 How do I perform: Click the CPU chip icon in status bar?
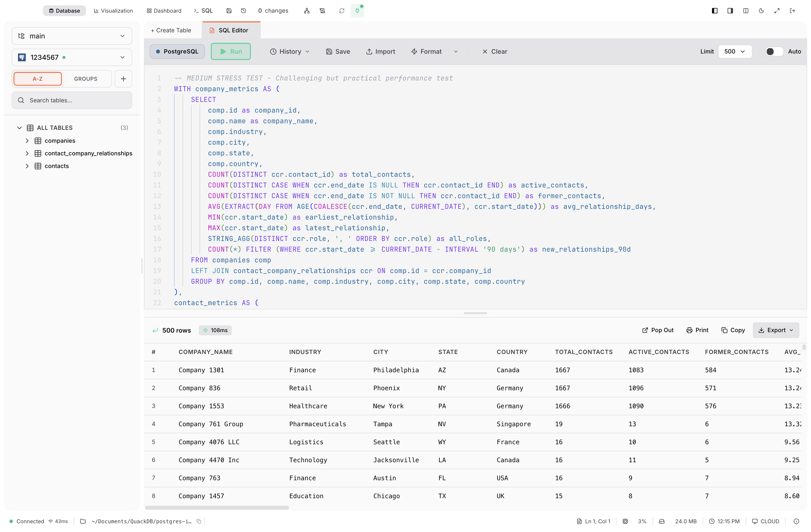click(625, 521)
